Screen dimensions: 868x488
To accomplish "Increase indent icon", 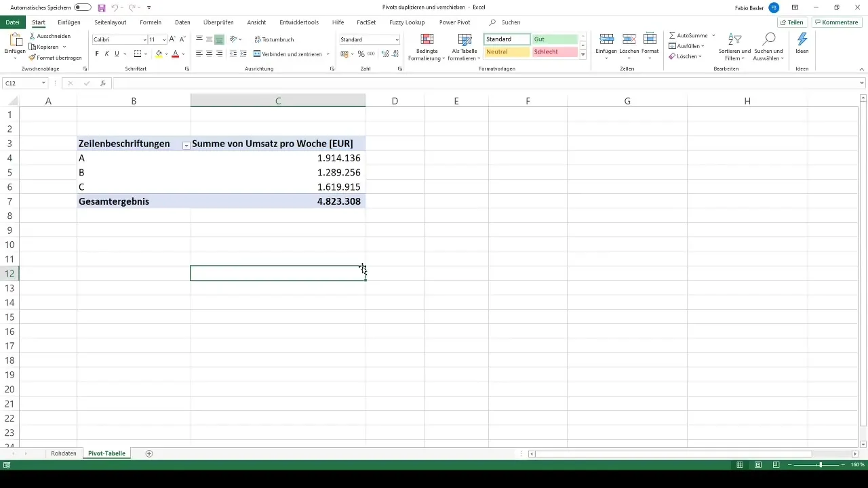I will [243, 54].
